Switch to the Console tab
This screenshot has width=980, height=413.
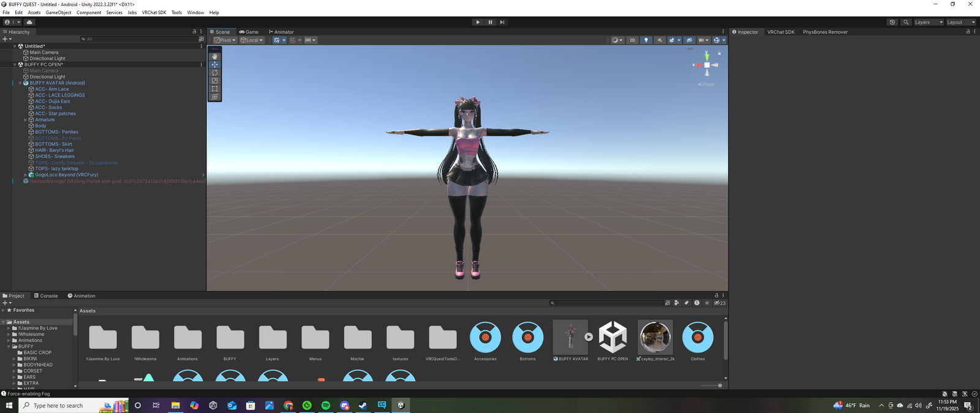pyautogui.click(x=46, y=296)
